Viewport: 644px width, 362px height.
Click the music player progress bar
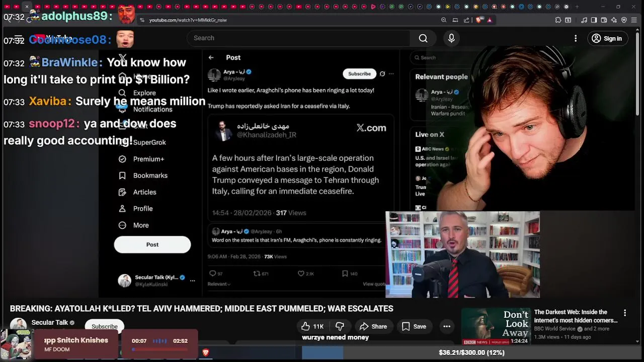(159, 349)
